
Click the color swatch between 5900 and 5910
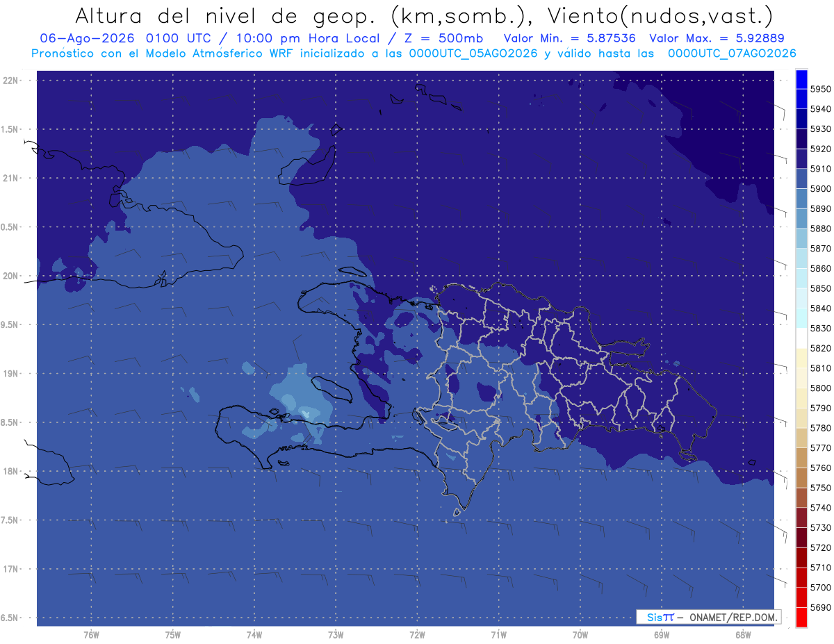pyautogui.click(x=801, y=179)
